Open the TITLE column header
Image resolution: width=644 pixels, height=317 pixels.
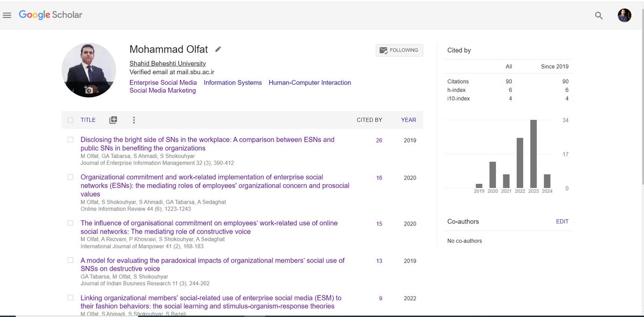(x=88, y=120)
